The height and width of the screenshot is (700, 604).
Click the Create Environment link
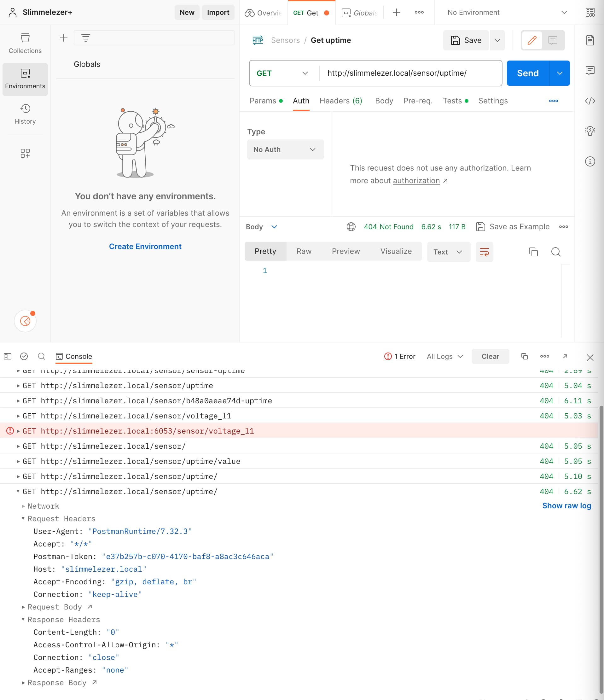click(145, 246)
